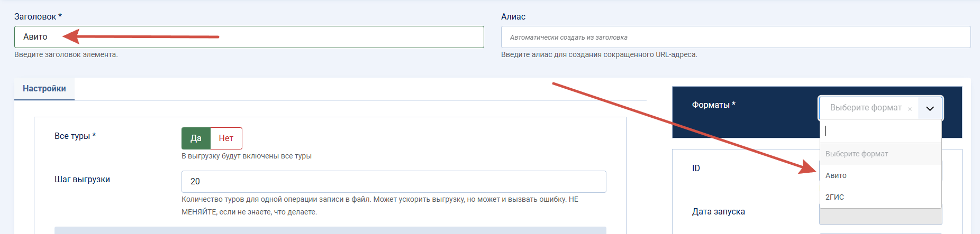Click the search box inside format dropdown
The width and height of the screenshot is (980, 234).
[881, 131]
